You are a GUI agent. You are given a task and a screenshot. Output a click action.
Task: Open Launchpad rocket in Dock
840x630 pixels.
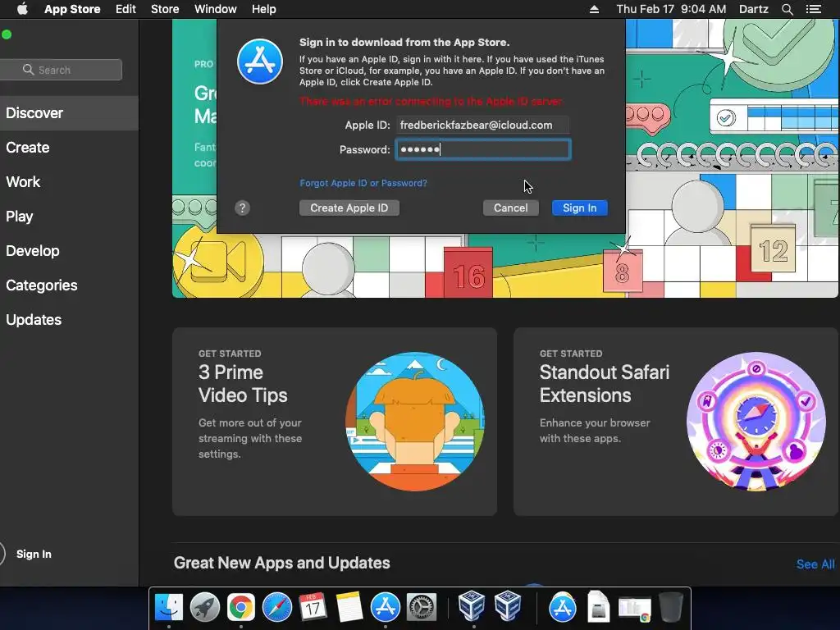204,608
